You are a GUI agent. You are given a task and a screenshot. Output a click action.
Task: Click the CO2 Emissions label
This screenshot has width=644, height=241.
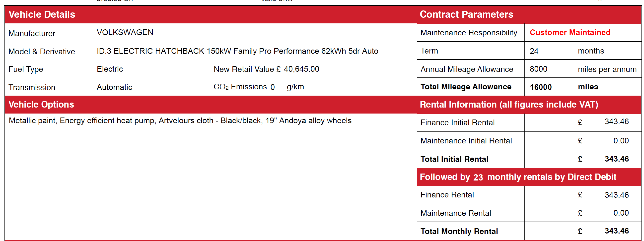[x=240, y=87]
